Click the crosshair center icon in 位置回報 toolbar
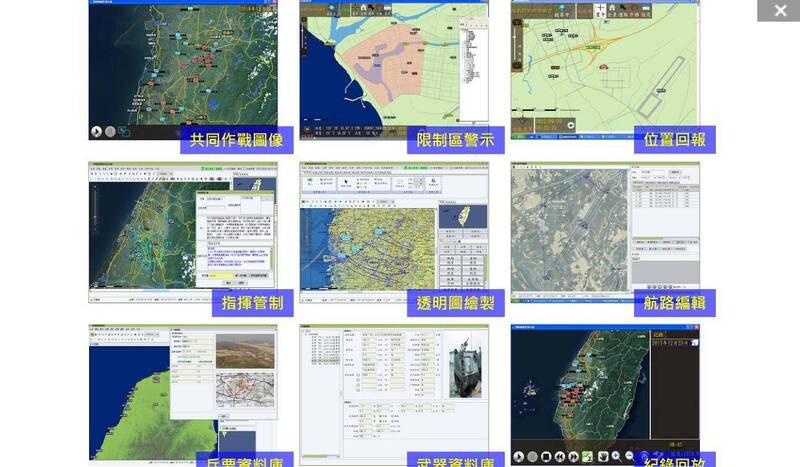Viewport: 800px width, 467px height. point(600,9)
